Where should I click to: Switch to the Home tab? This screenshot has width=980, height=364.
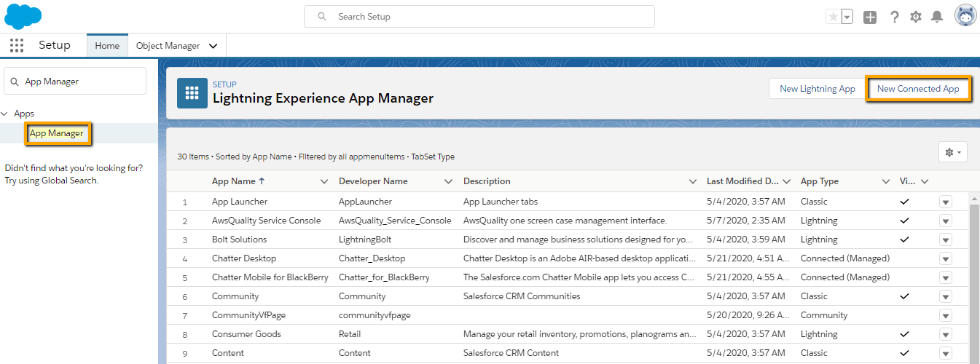click(107, 45)
